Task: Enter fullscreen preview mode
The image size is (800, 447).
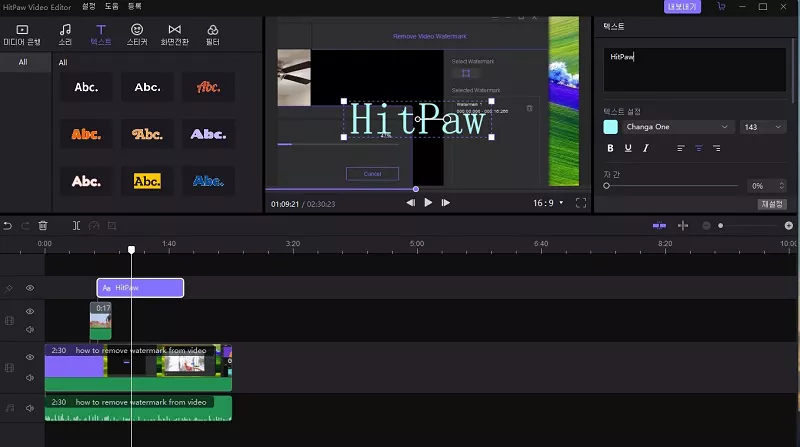Action: [581, 203]
